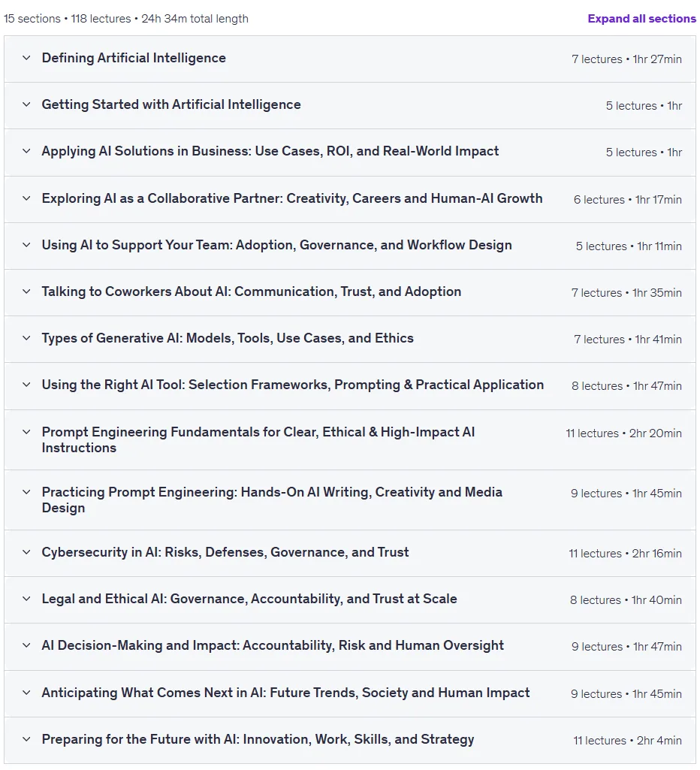Expand chevron for Legal and Ethical AI section

point(26,599)
